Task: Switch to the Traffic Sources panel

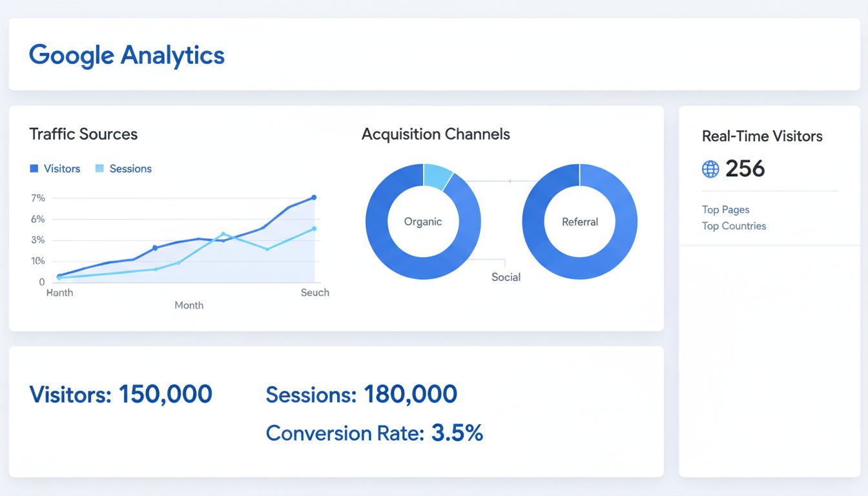Action: click(84, 134)
